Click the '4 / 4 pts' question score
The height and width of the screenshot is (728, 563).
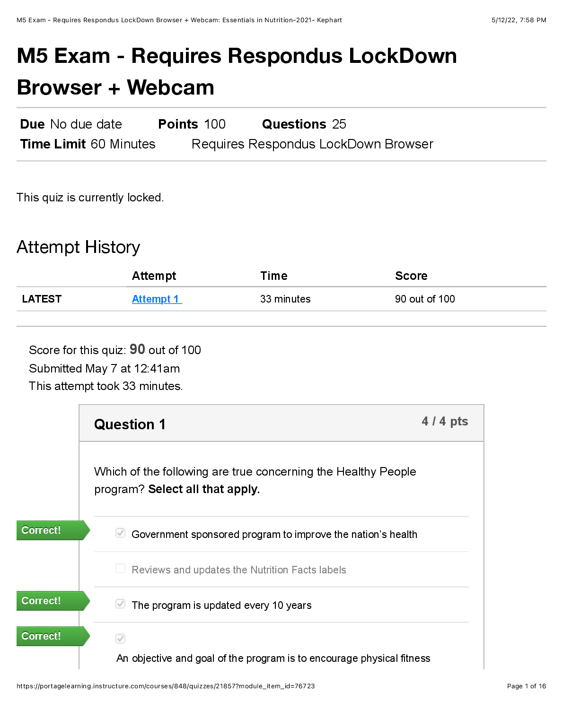444,421
